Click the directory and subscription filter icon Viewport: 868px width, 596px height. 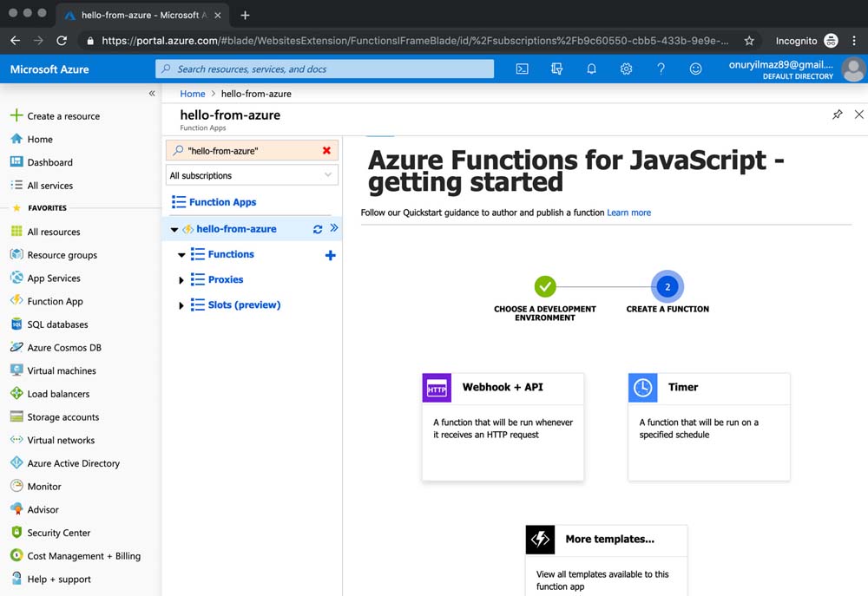[x=556, y=69]
